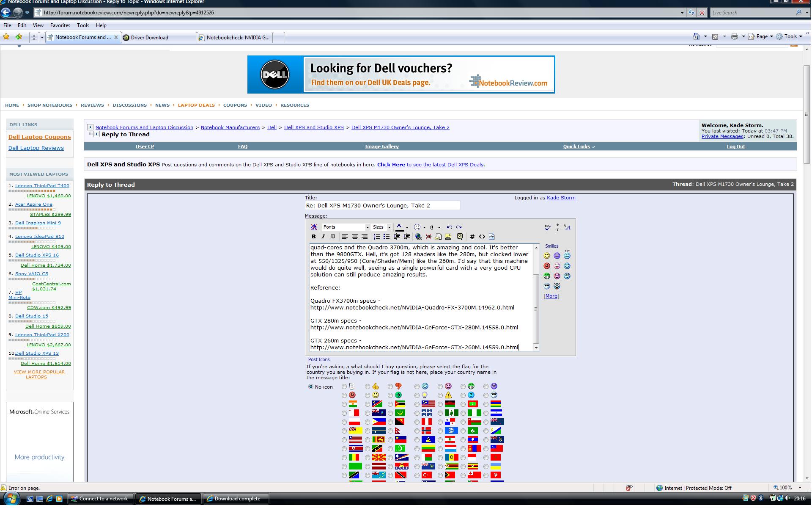Open the Help menu
Image resolution: width=812 pixels, height=508 pixels.
[x=101, y=25]
